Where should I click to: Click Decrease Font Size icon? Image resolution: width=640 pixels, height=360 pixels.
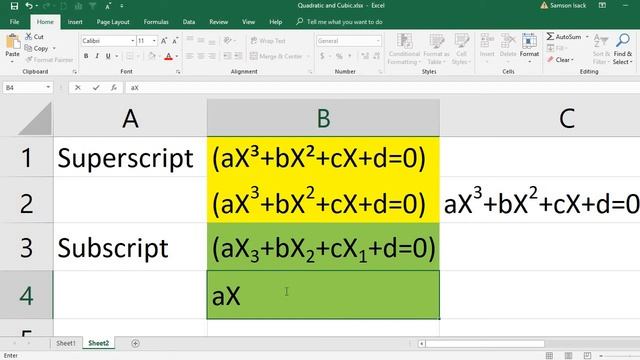pyautogui.click(x=175, y=41)
